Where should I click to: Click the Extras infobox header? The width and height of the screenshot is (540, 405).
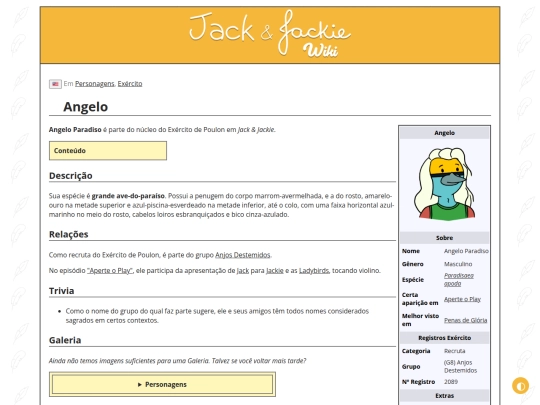point(444,396)
